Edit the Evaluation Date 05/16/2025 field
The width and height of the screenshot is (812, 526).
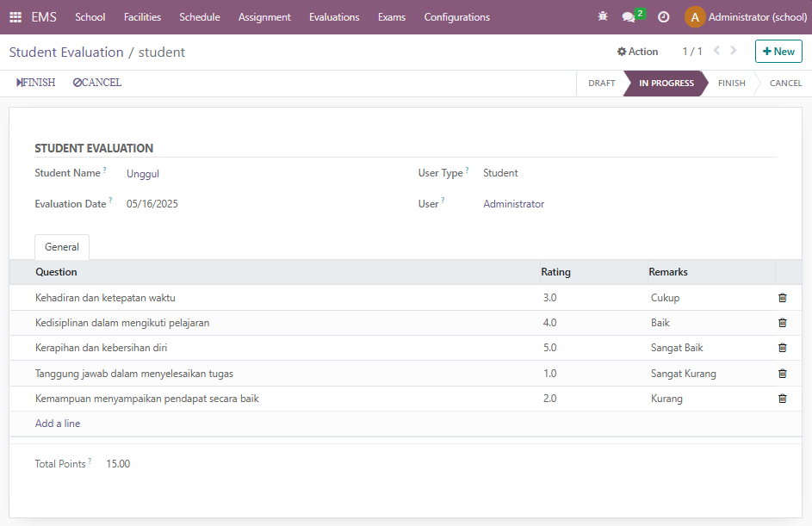point(152,204)
